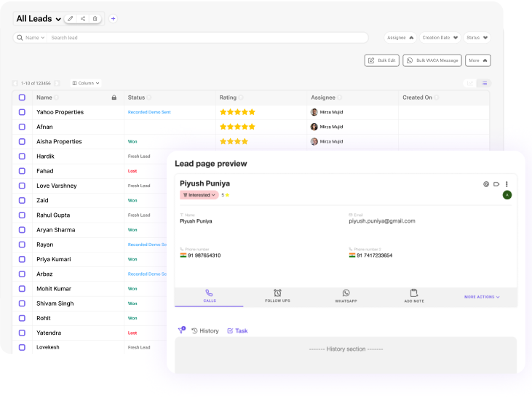Tick the checkbox for Yahoo Properties

point(22,112)
